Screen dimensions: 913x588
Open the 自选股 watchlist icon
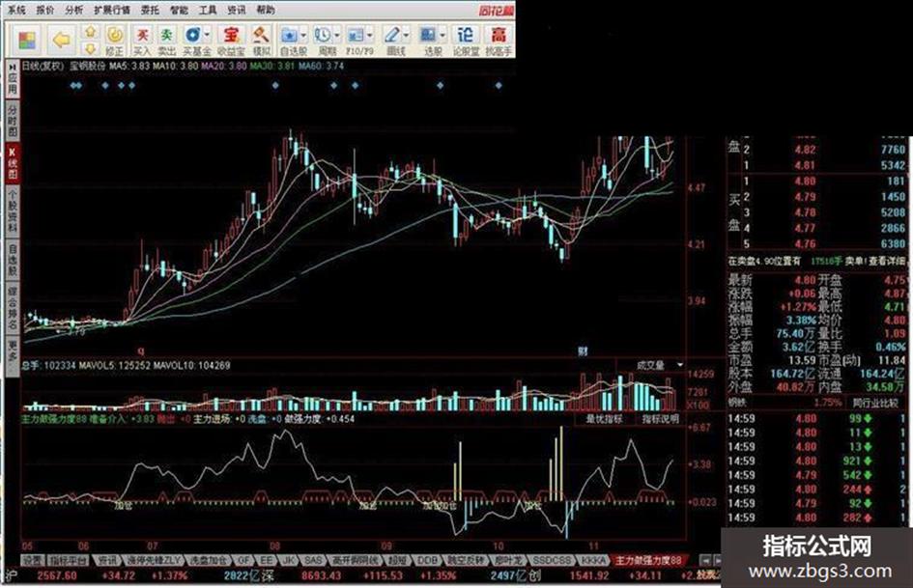point(289,36)
